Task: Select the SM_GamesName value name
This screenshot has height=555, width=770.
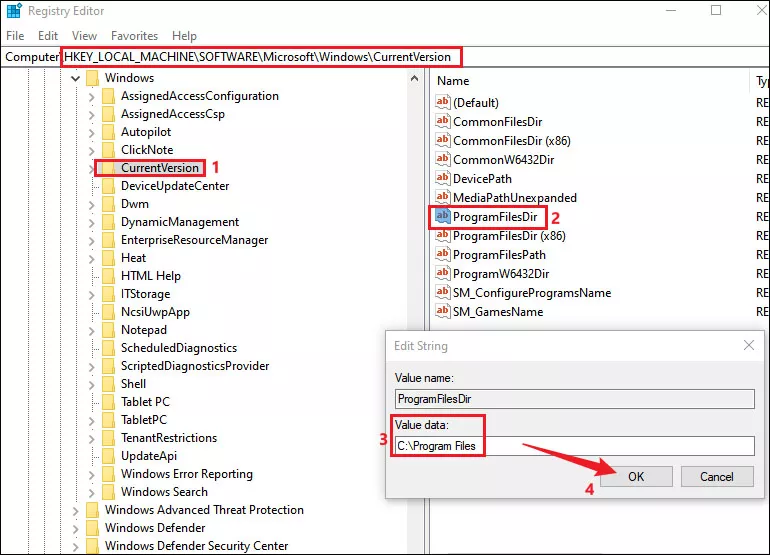Action: [x=498, y=312]
